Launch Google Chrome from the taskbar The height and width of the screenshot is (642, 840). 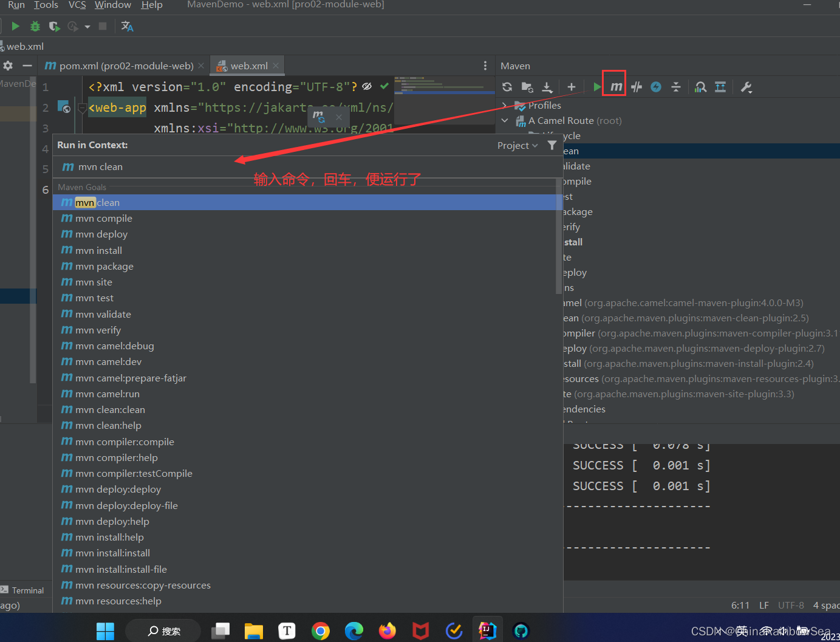tap(321, 630)
